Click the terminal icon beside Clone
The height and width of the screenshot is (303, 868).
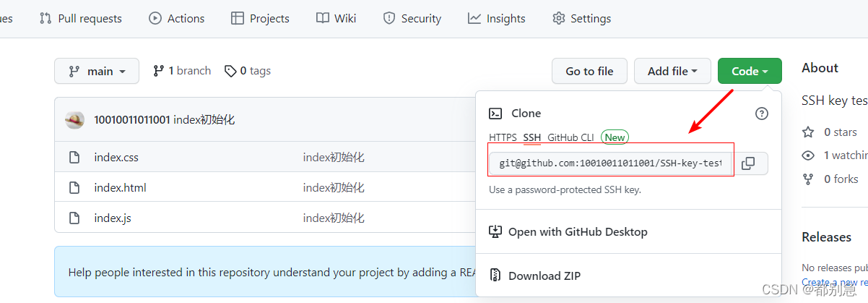tap(495, 114)
